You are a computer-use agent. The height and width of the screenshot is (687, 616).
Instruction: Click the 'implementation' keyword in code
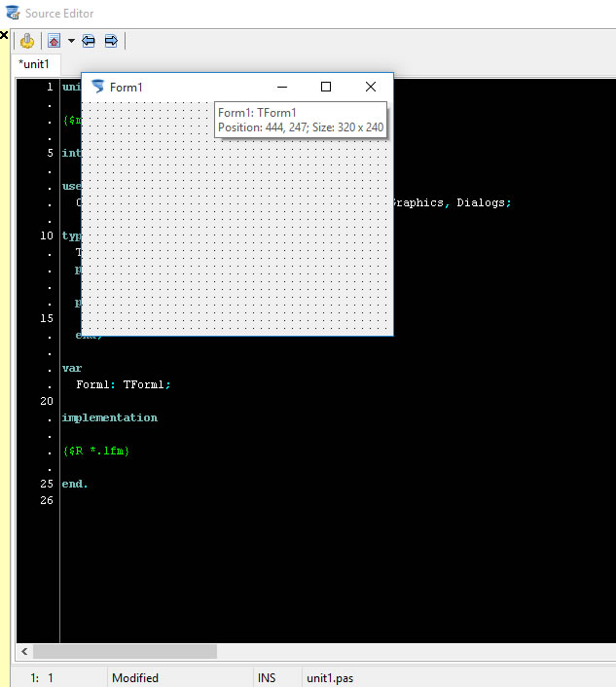[x=110, y=417]
